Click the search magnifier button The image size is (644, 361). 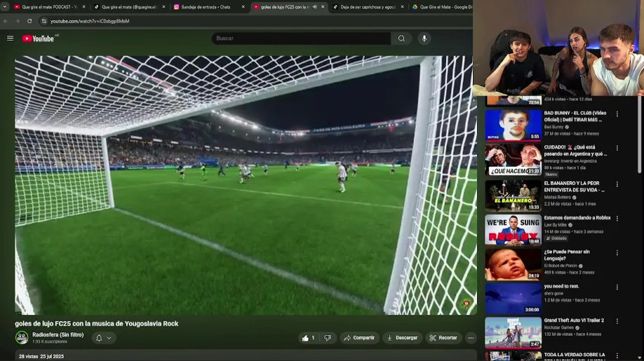click(x=401, y=38)
